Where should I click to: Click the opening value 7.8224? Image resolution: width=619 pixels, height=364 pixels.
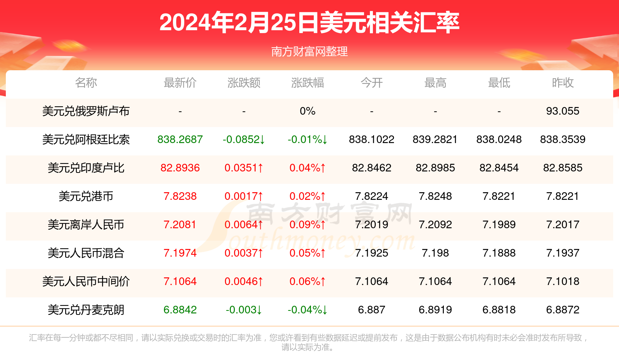click(x=372, y=197)
